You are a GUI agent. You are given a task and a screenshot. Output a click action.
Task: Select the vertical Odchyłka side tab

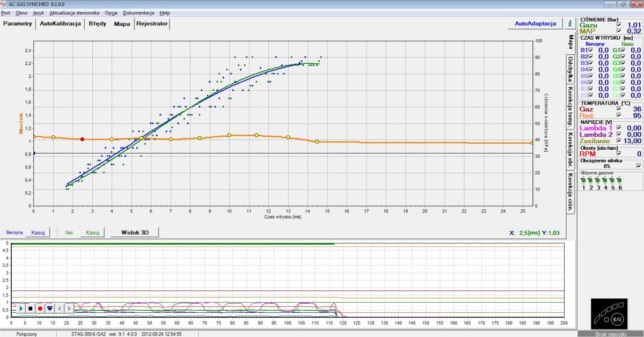point(570,70)
